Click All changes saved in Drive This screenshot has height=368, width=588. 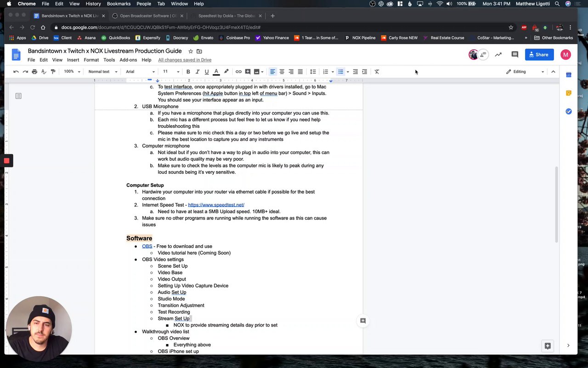(185, 60)
